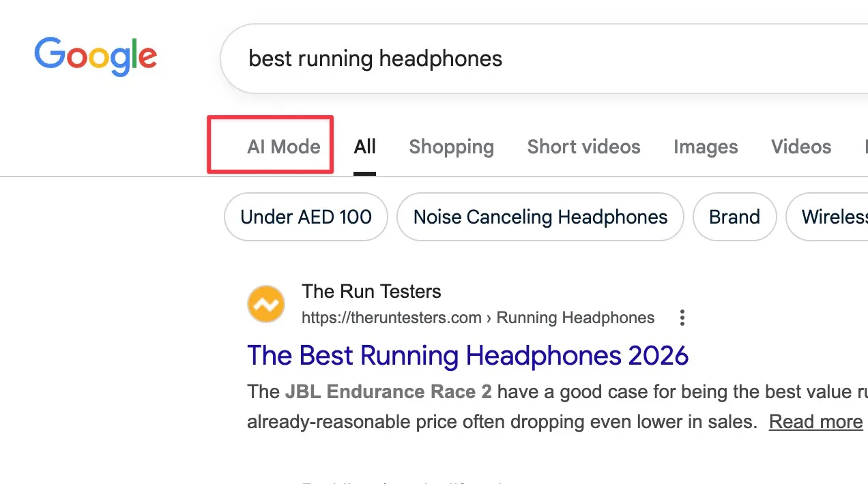Expand the Brand filter chip
Image resolution: width=868 pixels, height=484 pixels.
(734, 217)
